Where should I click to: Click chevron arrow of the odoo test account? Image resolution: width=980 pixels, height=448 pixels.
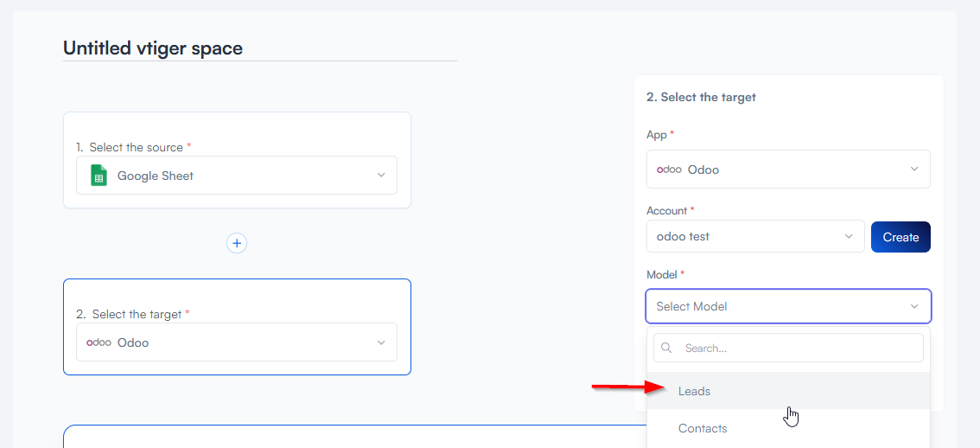point(848,236)
